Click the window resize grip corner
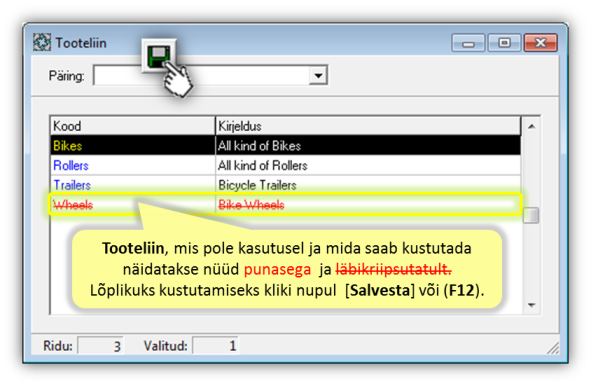591x386 pixels. coord(553,349)
